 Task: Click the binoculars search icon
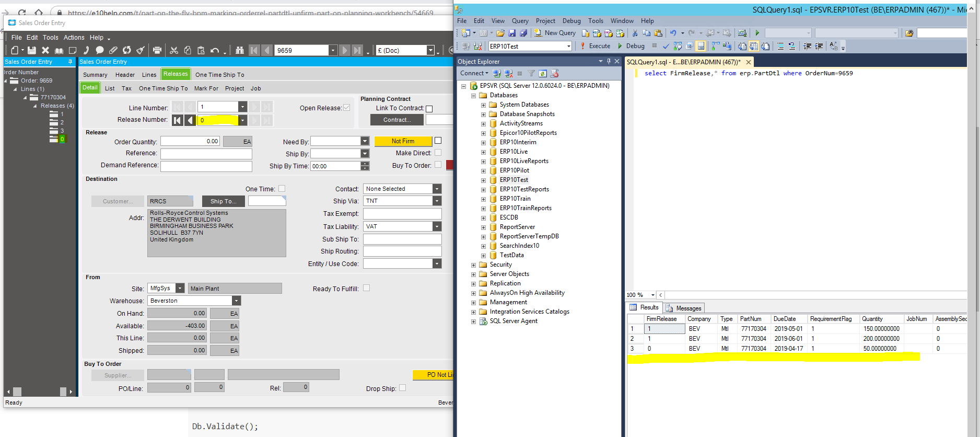240,50
